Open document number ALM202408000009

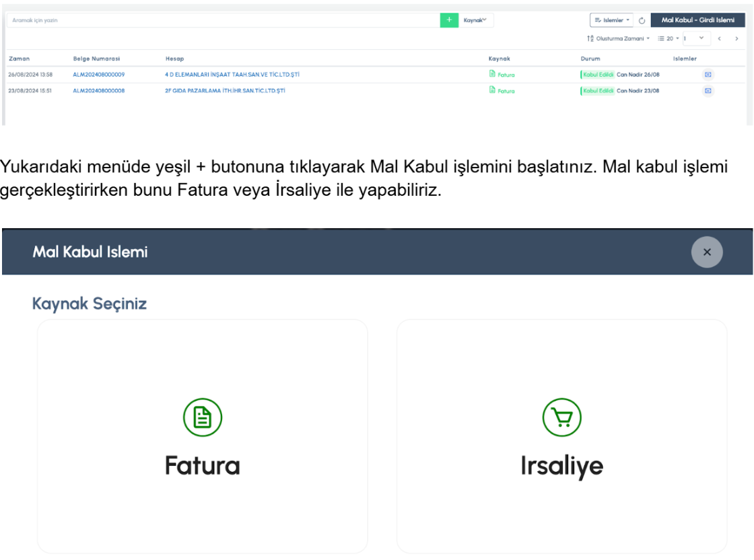pyautogui.click(x=98, y=75)
